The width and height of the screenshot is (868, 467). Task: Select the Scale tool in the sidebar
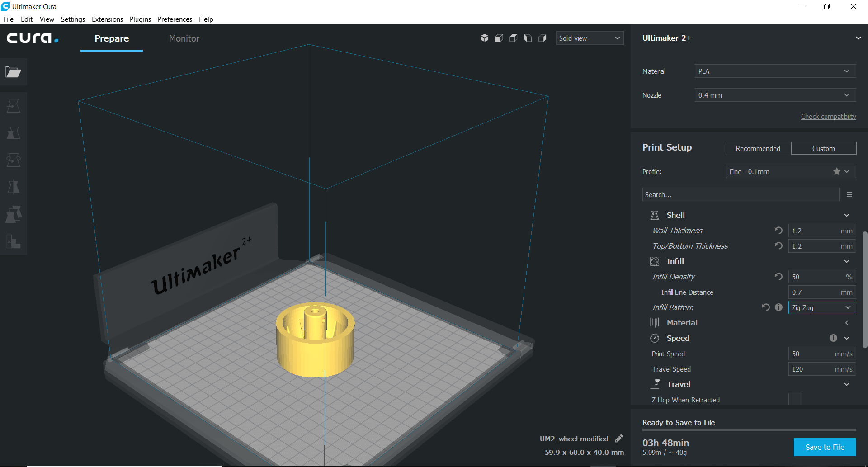click(14, 133)
